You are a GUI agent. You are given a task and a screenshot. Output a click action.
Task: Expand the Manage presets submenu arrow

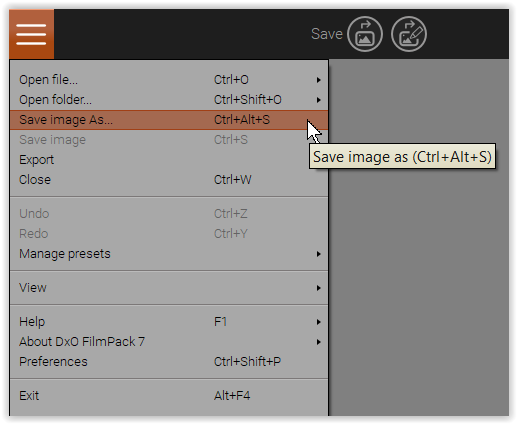coord(319,254)
